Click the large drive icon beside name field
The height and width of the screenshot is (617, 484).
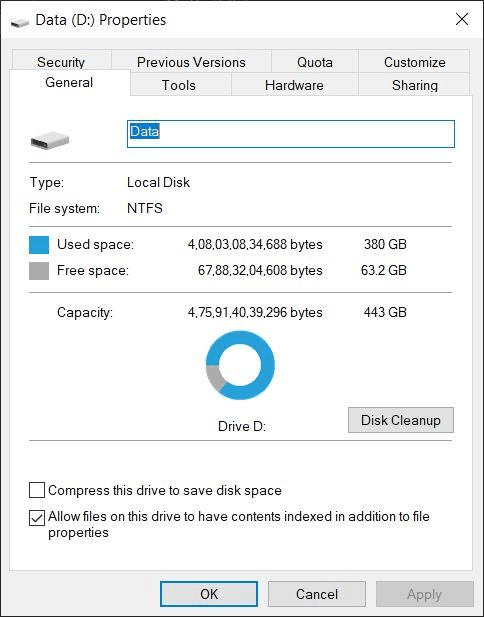coord(50,140)
